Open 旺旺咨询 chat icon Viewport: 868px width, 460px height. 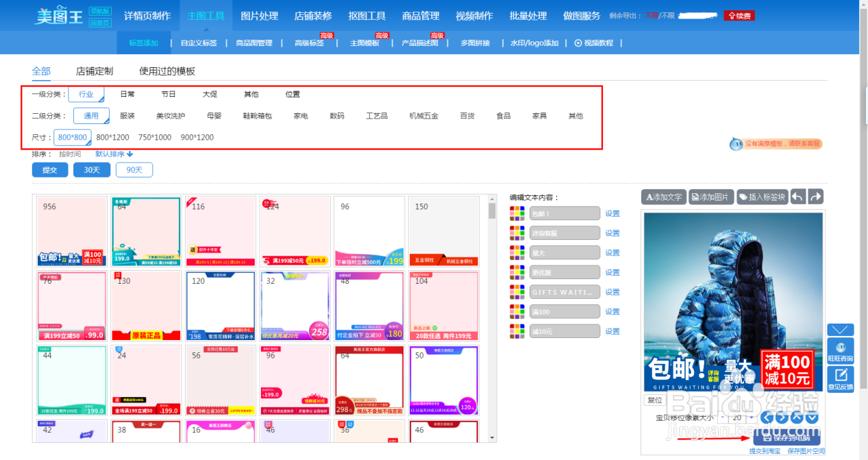pyautogui.click(x=841, y=350)
